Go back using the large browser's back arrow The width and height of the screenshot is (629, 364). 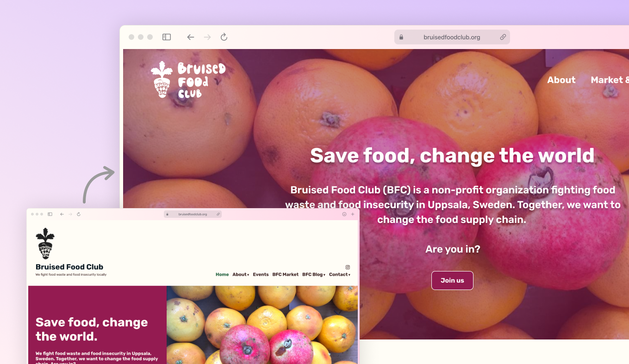click(x=190, y=37)
